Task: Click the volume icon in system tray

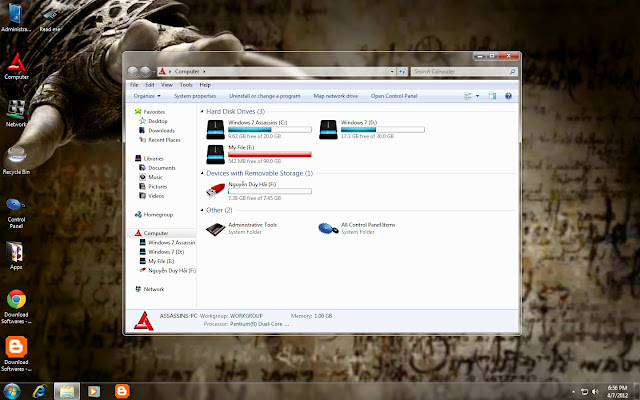Action: tap(595, 392)
